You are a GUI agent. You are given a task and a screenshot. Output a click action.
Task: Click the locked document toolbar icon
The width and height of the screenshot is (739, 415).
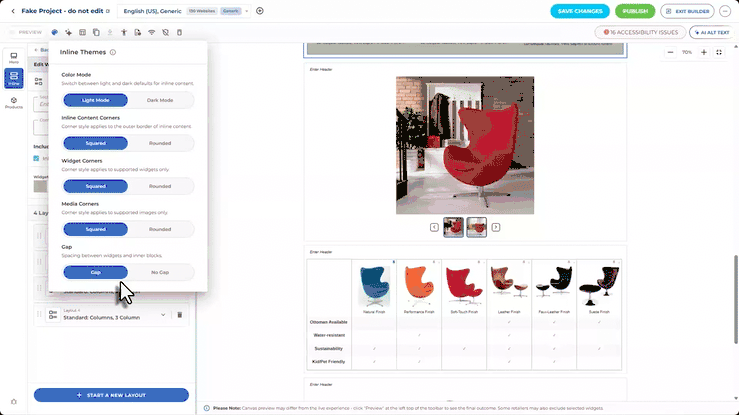tap(138, 33)
